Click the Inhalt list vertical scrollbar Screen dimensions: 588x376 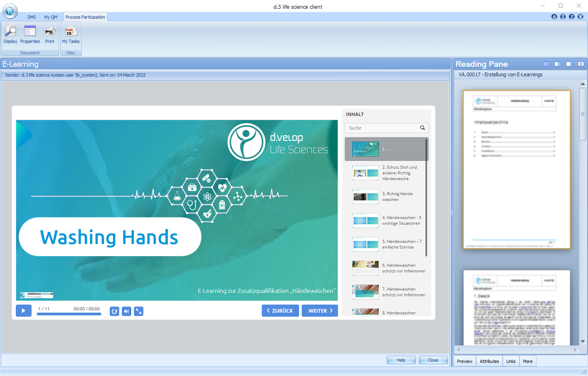click(x=426, y=197)
